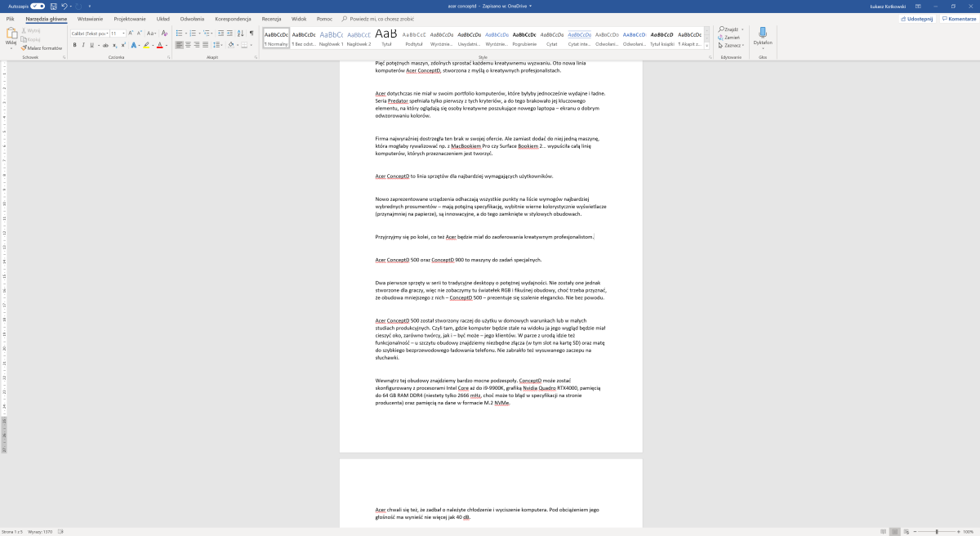Toggle show paragraph marks (¶)

[252, 33]
